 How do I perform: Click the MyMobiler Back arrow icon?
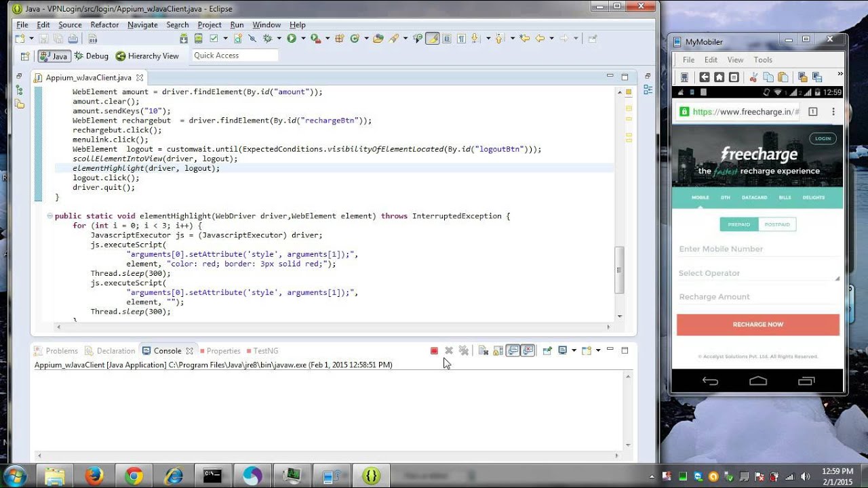pyautogui.click(x=705, y=77)
